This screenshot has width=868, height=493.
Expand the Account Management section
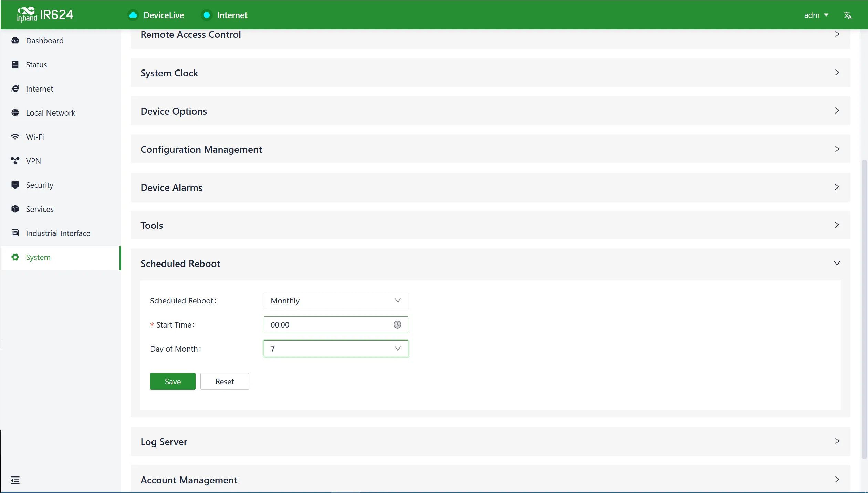[x=490, y=479]
